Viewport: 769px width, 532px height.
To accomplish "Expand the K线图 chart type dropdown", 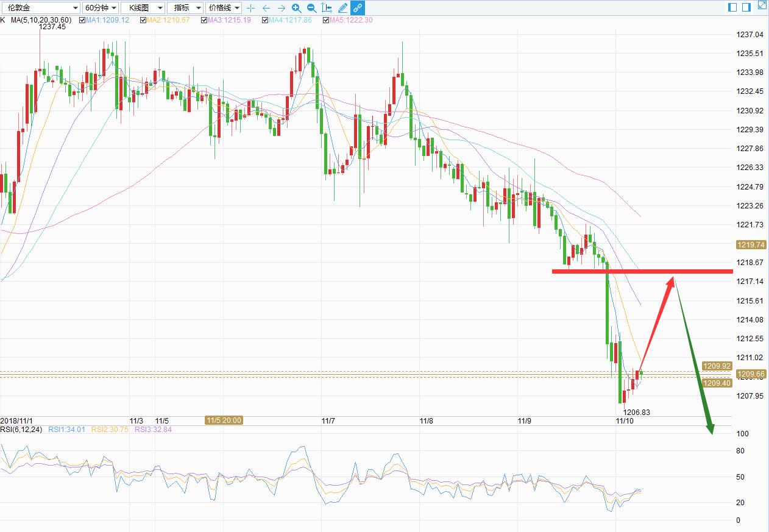I will [x=143, y=8].
